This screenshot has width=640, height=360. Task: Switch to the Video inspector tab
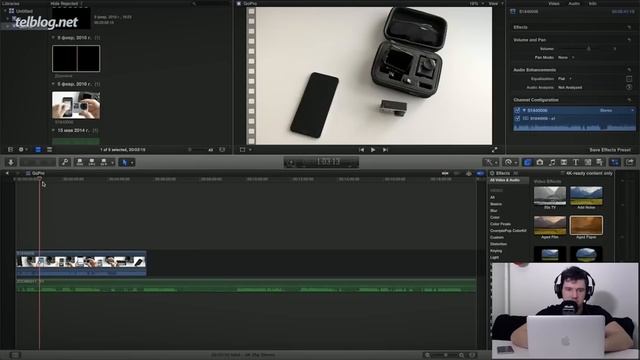tap(554, 3)
